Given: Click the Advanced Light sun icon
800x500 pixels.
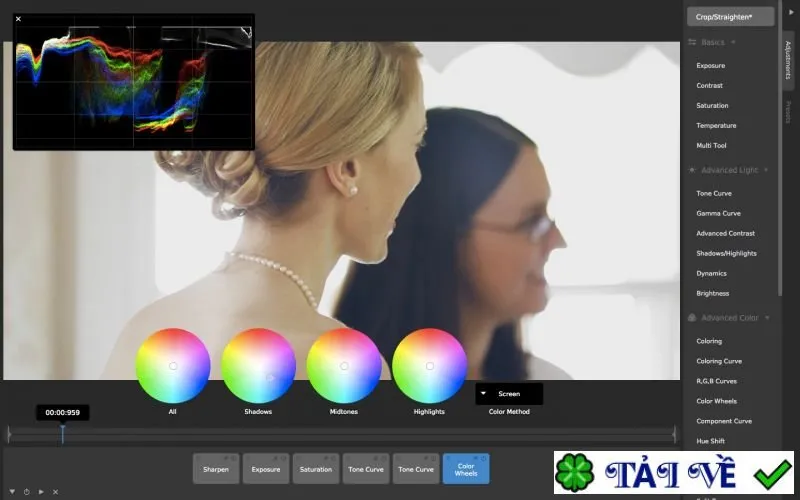Looking at the screenshot, I should coord(692,170).
